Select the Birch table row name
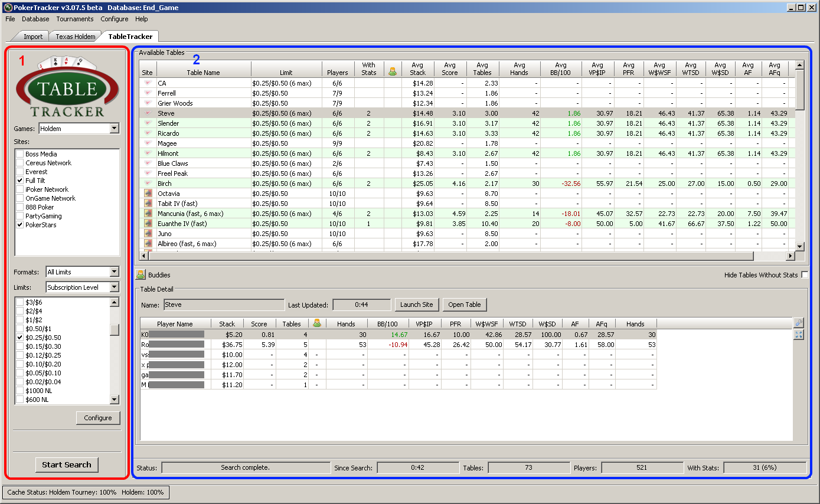 click(165, 184)
